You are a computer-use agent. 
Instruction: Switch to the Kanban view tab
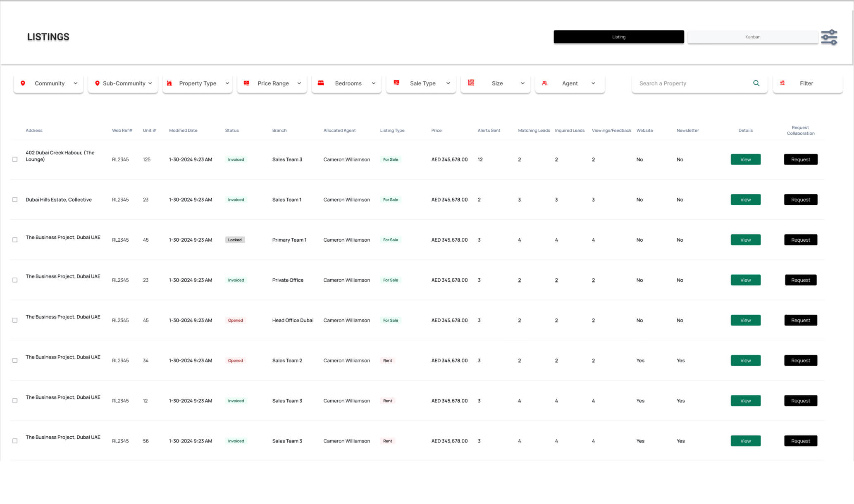click(753, 37)
